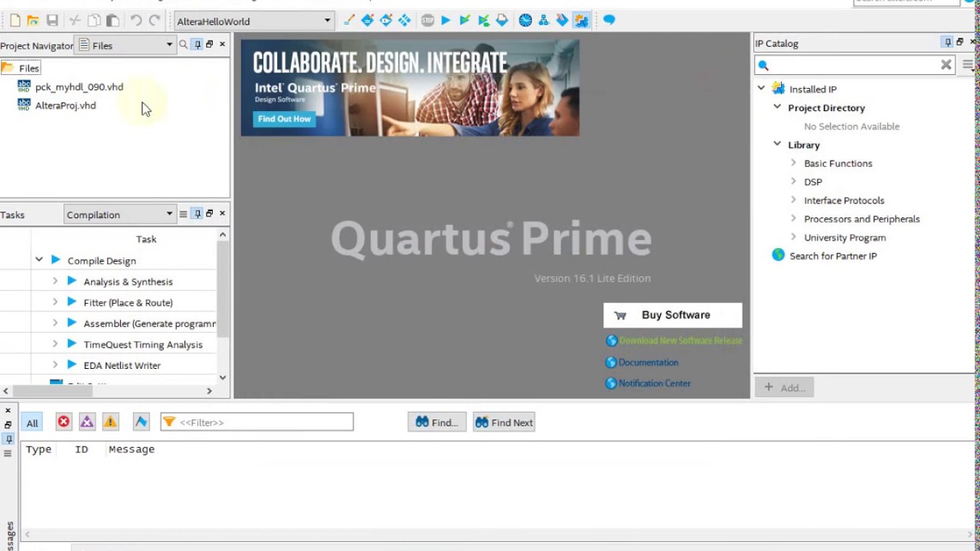Open the Tasks Compilation dropdown
Image resolution: width=980 pixels, height=551 pixels.
coord(120,214)
